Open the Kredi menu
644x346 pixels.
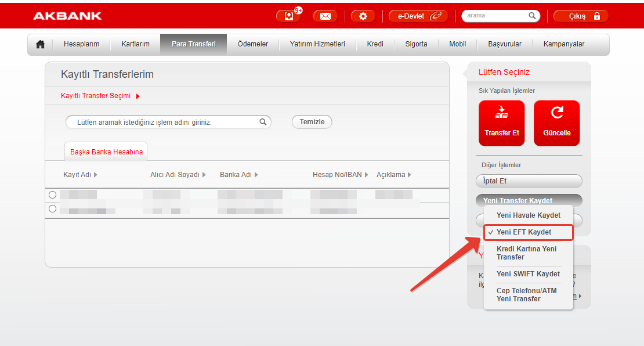click(x=375, y=44)
